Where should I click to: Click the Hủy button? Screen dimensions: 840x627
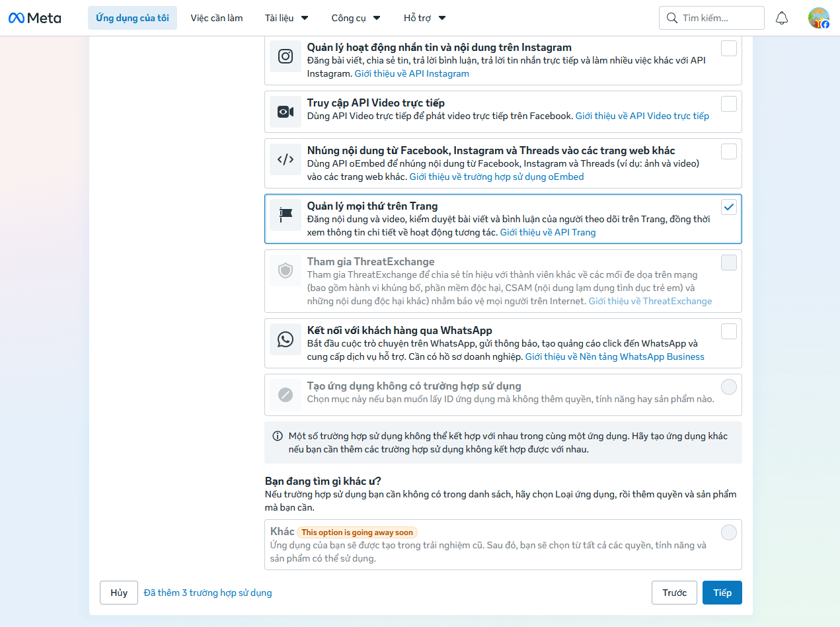[x=119, y=593]
